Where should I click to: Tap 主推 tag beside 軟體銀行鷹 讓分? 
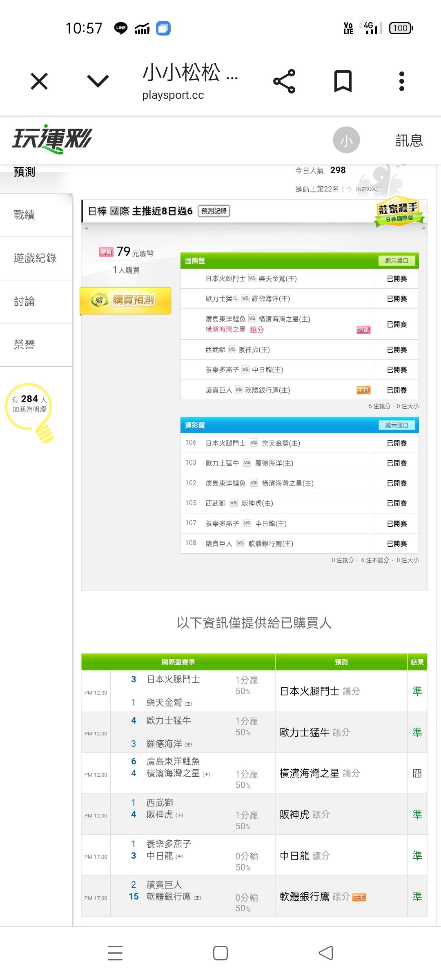coord(359,897)
